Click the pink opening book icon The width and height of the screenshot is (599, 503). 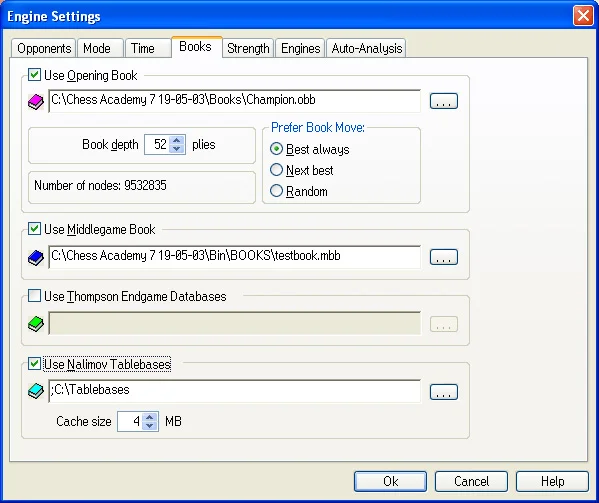coord(36,102)
